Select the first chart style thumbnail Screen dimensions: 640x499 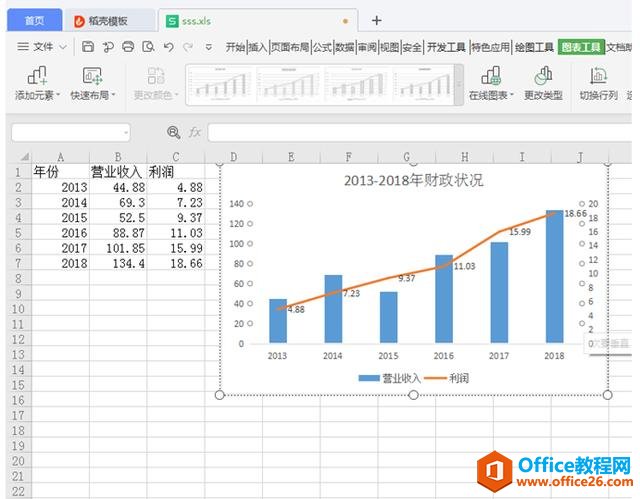pyautogui.click(x=222, y=84)
